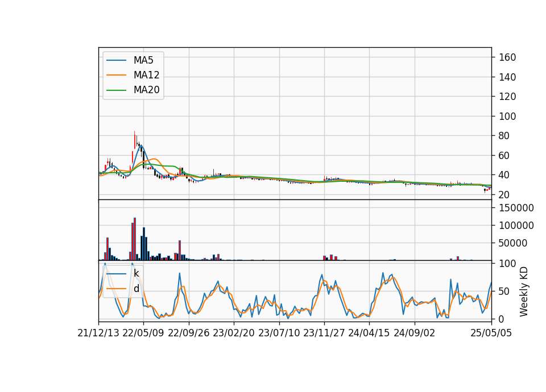The height and width of the screenshot is (392, 546).
Task: Click the 60 price axis label
Action: pyautogui.click(x=504, y=156)
